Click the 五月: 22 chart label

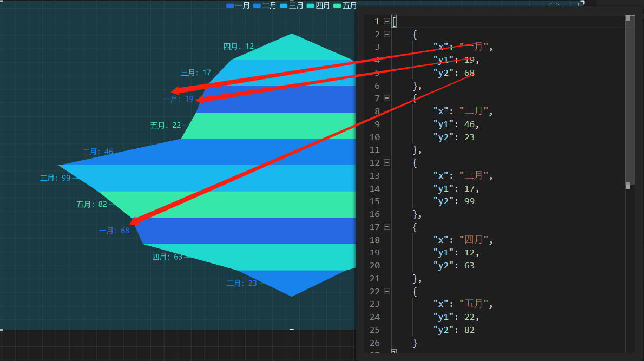(x=166, y=125)
